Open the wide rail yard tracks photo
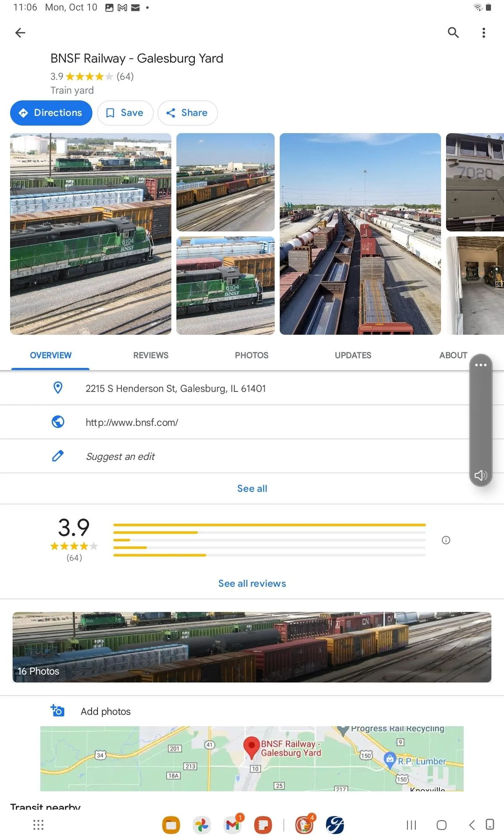This screenshot has height=840, width=504. [226, 182]
